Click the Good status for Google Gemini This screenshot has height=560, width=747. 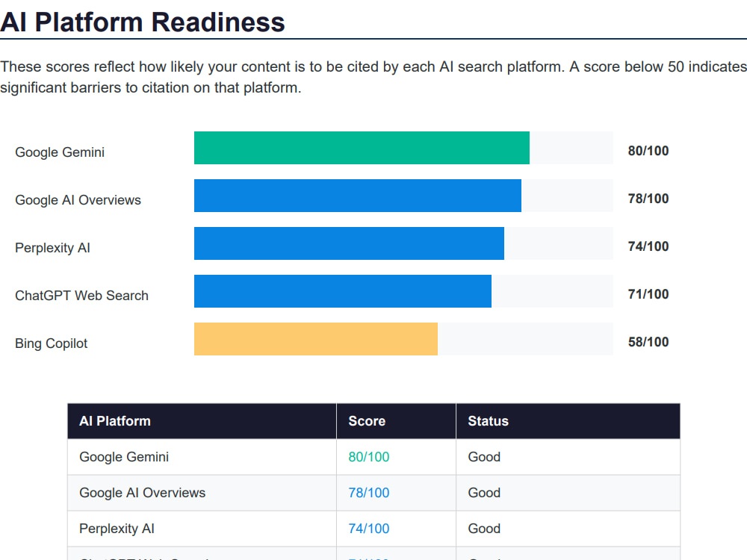pyautogui.click(x=484, y=457)
